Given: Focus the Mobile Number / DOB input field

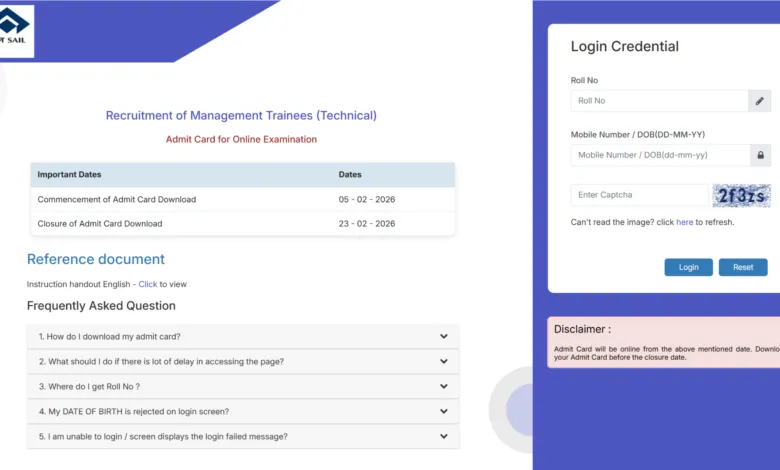Looking at the screenshot, I should tap(661, 155).
